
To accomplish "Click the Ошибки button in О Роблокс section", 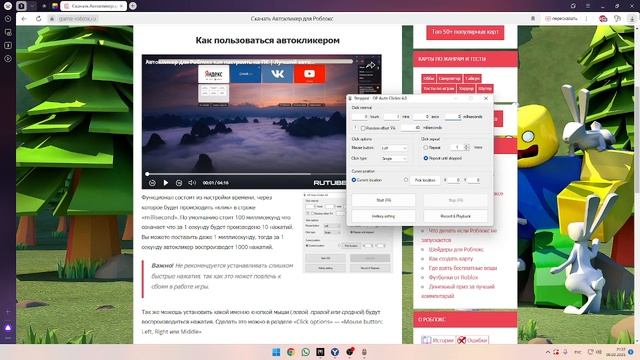I will 473,340.
